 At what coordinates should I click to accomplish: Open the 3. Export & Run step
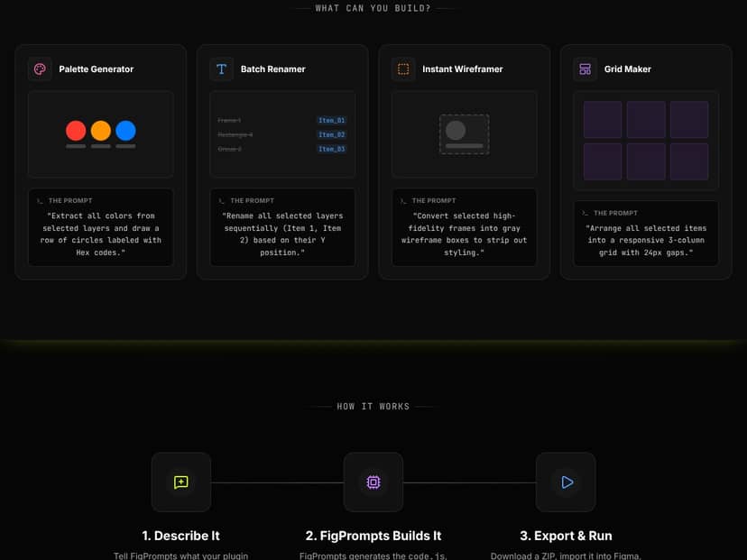coord(566,535)
